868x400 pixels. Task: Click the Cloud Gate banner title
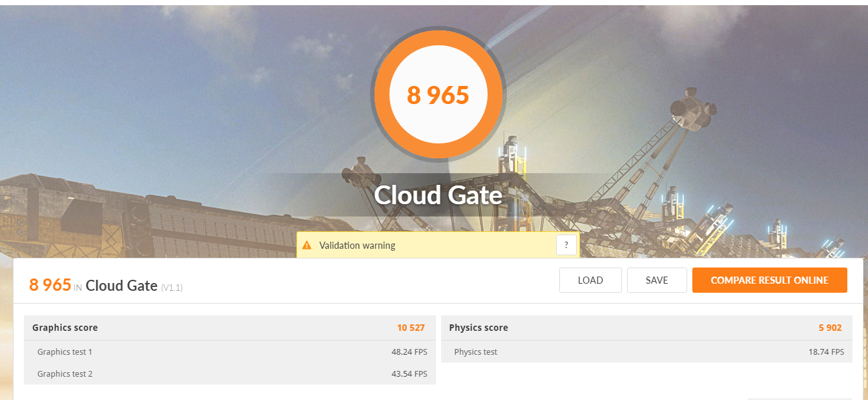point(438,195)
